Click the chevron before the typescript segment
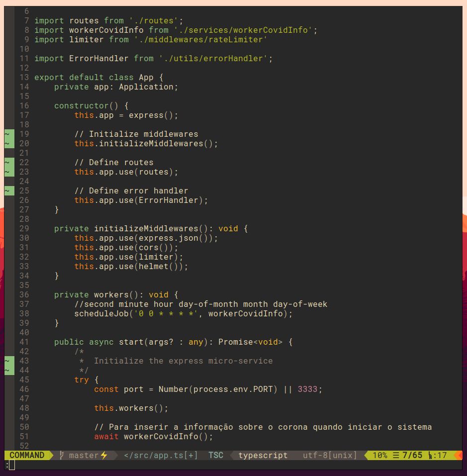 coord(232,455)
